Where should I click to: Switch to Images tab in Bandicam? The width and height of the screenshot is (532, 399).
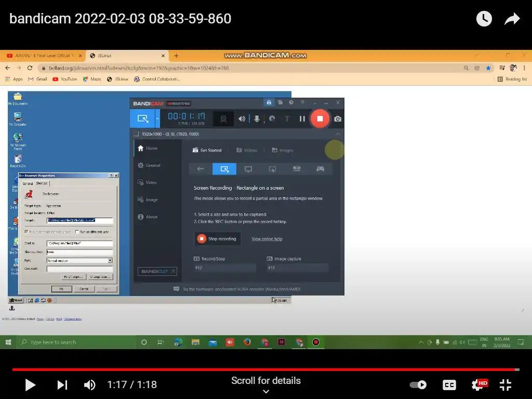[x=282, y=150]
